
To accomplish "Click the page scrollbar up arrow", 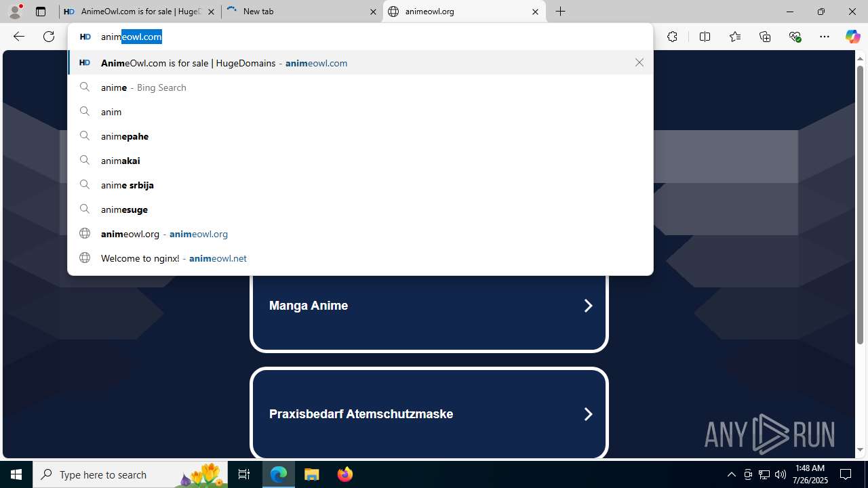I will coord(860,58).
